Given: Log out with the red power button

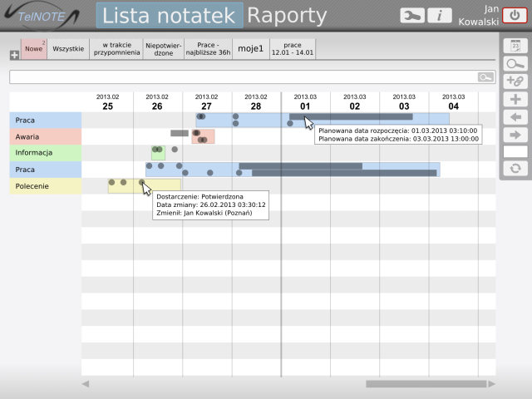Looking at the screenshot, I should point(515,16).
